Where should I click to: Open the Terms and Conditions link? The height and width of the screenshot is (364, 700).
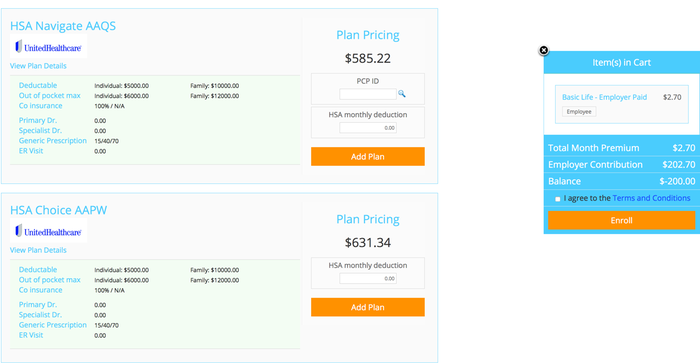coord(651,198)
